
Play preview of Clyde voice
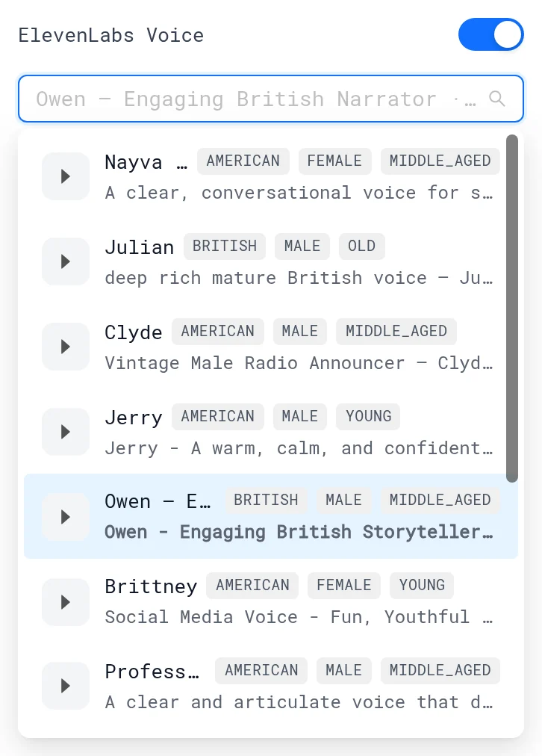pos(66,347)
